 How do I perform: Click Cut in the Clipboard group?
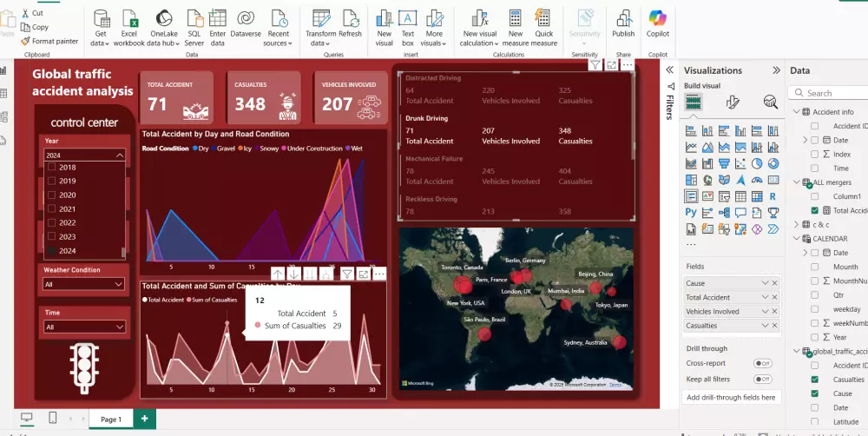pos(32,13)
